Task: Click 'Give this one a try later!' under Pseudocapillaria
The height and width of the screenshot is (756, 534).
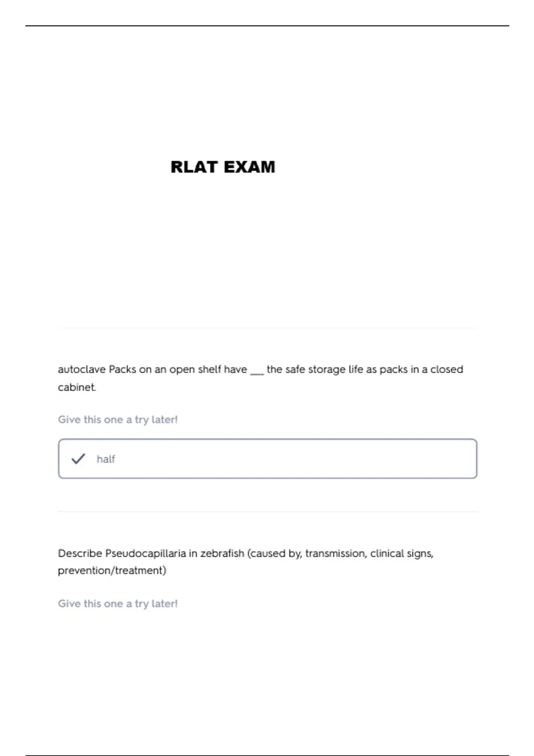Action: pyautogui.click(x=118, y=603)
